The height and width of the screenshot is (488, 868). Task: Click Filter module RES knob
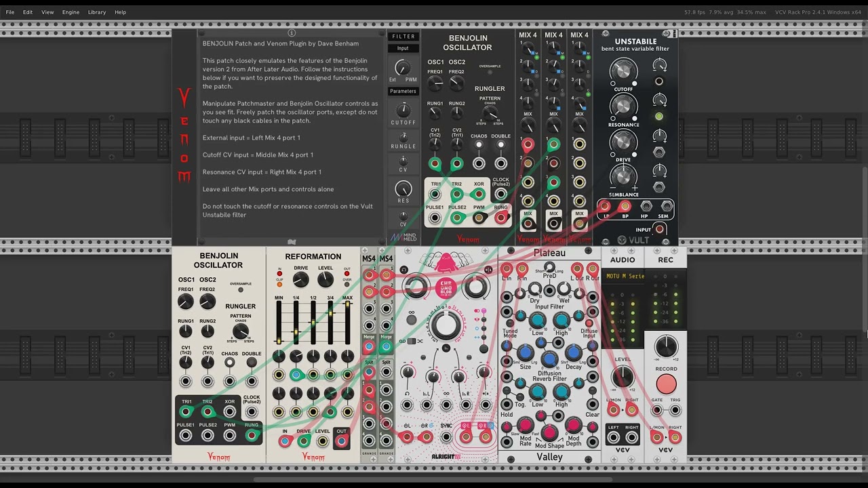403,189
